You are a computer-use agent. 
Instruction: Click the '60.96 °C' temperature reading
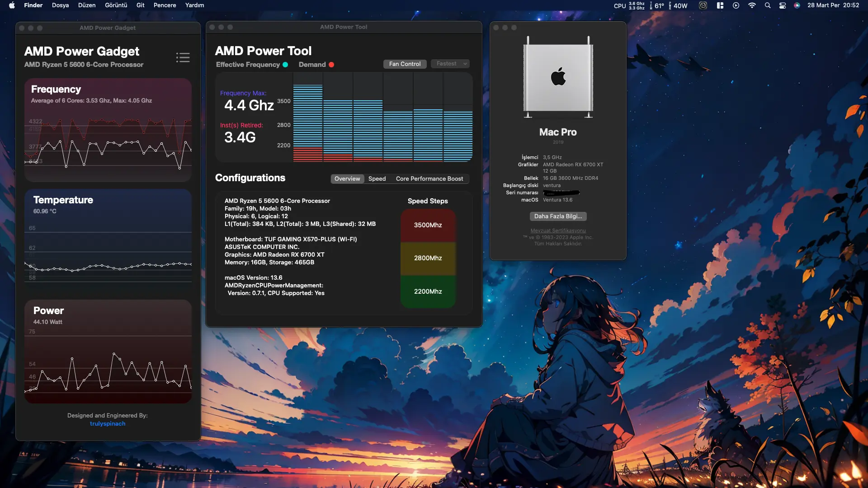(45, 211)
